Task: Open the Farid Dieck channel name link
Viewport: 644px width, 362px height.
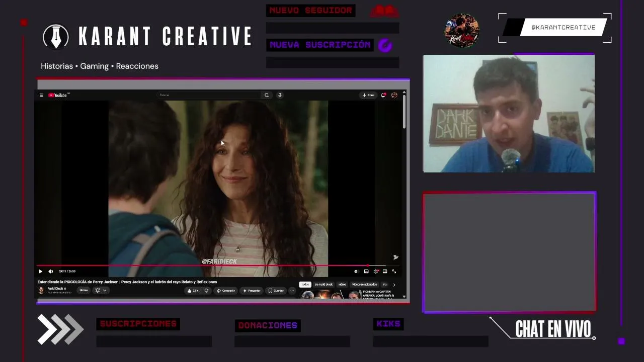Action: pyautogui.click(x=55, y=289)
